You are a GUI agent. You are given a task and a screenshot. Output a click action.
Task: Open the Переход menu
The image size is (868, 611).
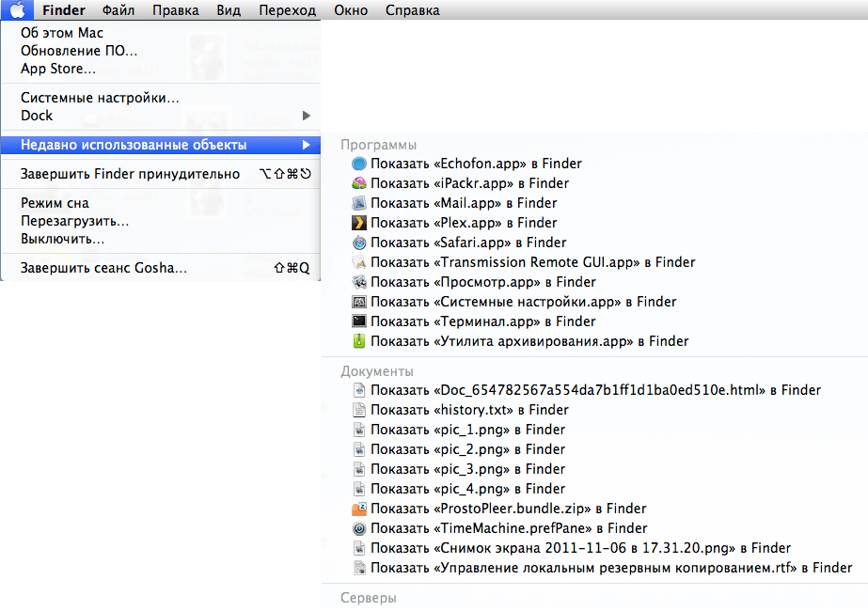pyautogui.click(x=288, y=10)
